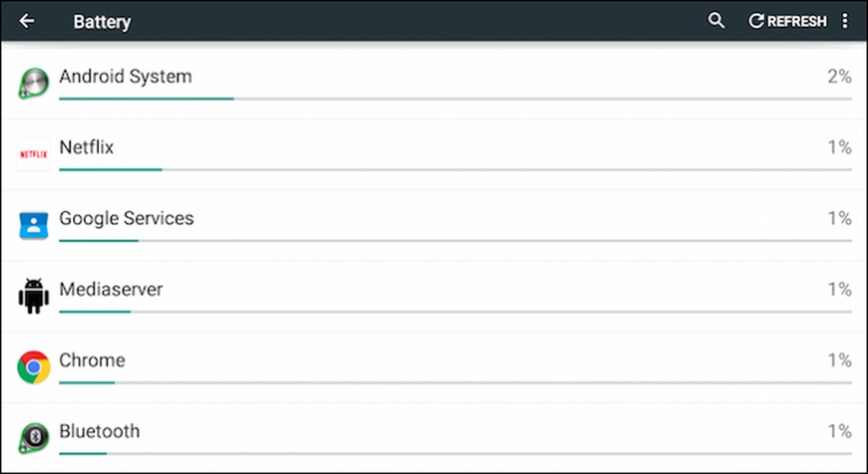Click the Android System 2% value
868x474 pixels.
point(839,76)
